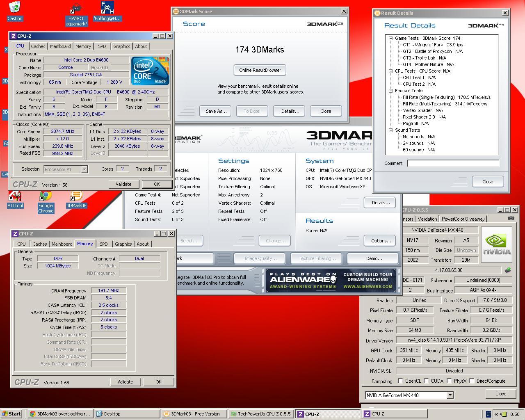Select GT1 - Wings of Fury result row
Image resolution: width=525 pixels, height=420 pixels.
pyautogui.click(x=433, y=45)
